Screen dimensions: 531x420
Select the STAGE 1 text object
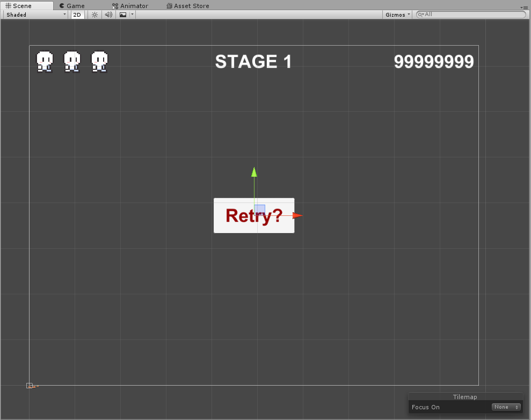click(x=253, y=62)
